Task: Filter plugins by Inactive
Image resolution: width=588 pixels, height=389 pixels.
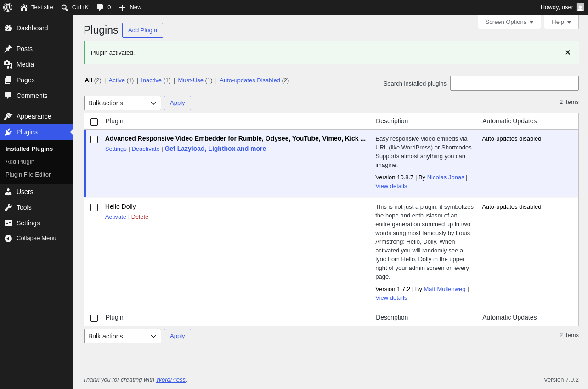Action: click(x=151, y=80)
